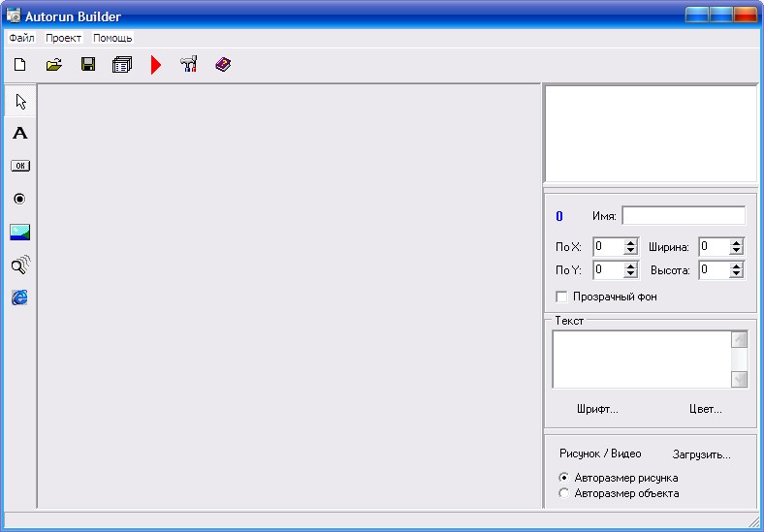Viewport: 764px width, 532px height.
Task: Click the stacked windows toolbar icon
Action: [x=122, y=64]
